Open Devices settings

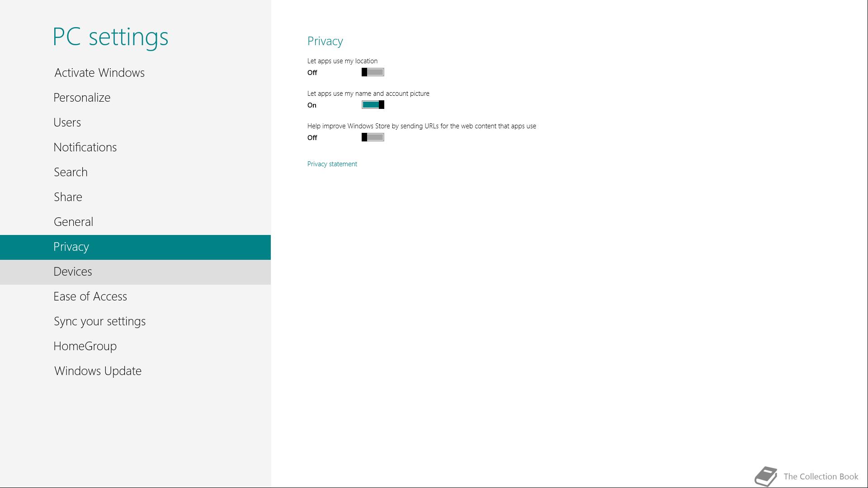point(135,272)
